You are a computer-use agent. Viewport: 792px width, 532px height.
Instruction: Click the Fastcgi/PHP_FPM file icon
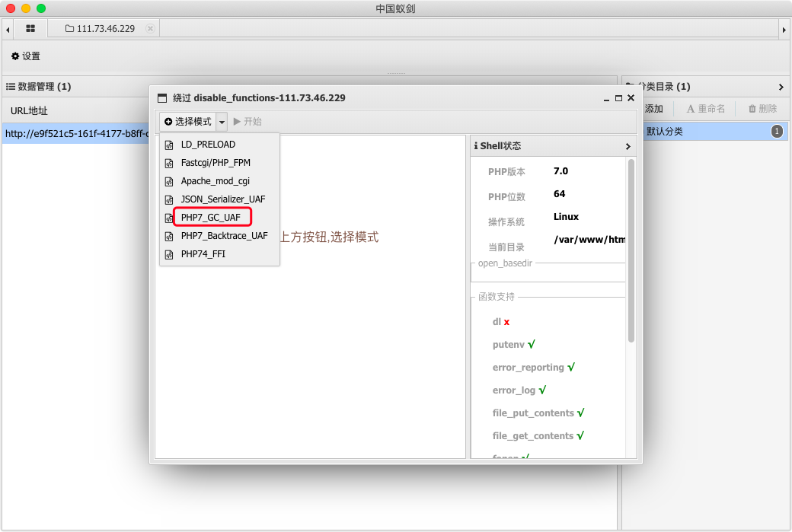pyautogui.click(x=169, y=163)
